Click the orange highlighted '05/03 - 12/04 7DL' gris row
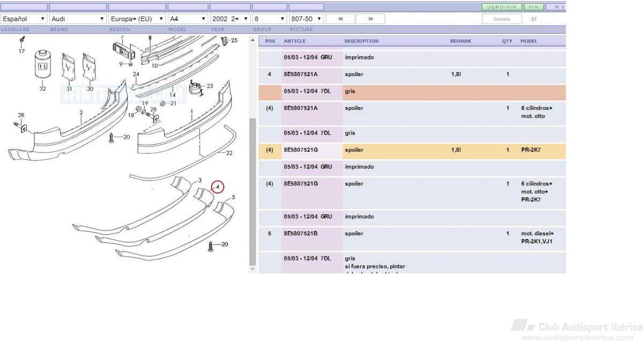644x342 pixels. [x=412, y=92]
